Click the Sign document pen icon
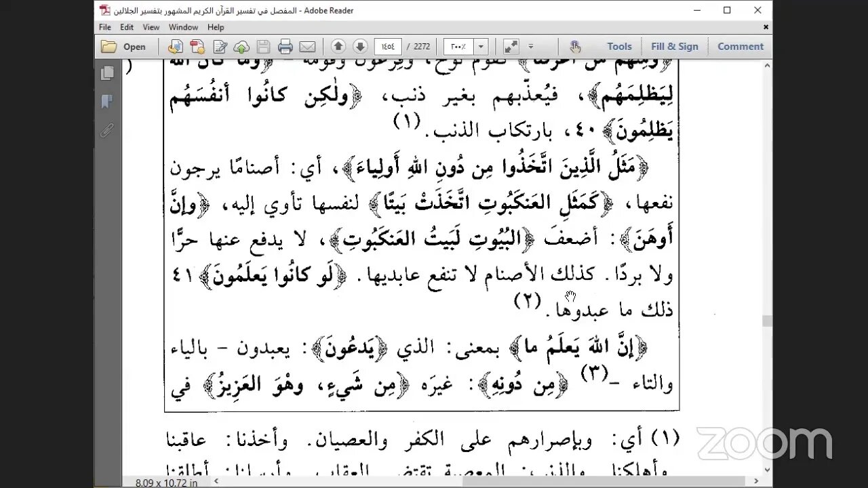 (x=220, y=47)
